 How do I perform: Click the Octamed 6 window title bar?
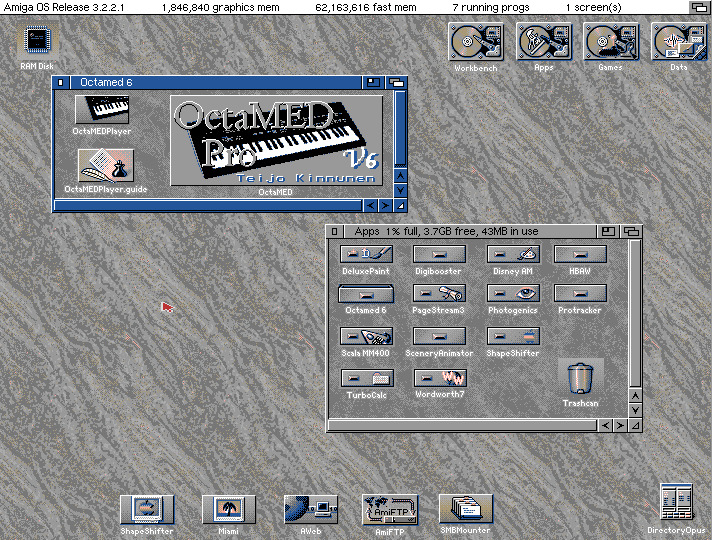[216, 83]
